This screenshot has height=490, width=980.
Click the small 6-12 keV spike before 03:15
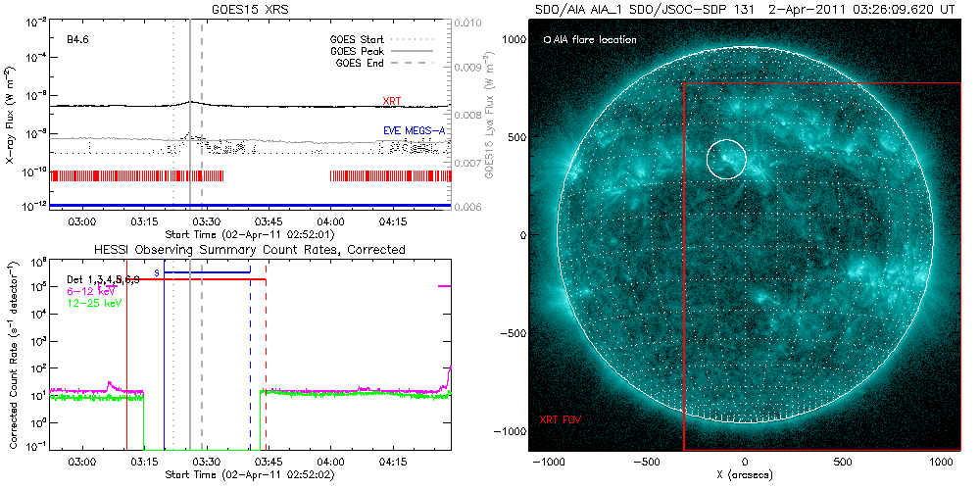tap(110, 384)
